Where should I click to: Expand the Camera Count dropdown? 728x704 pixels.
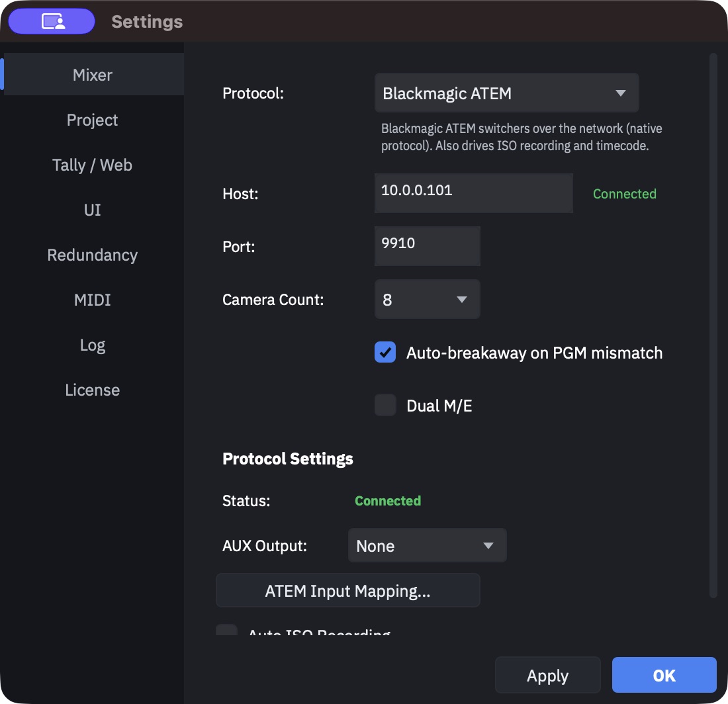pyautogui.click(x=427, y=299)
